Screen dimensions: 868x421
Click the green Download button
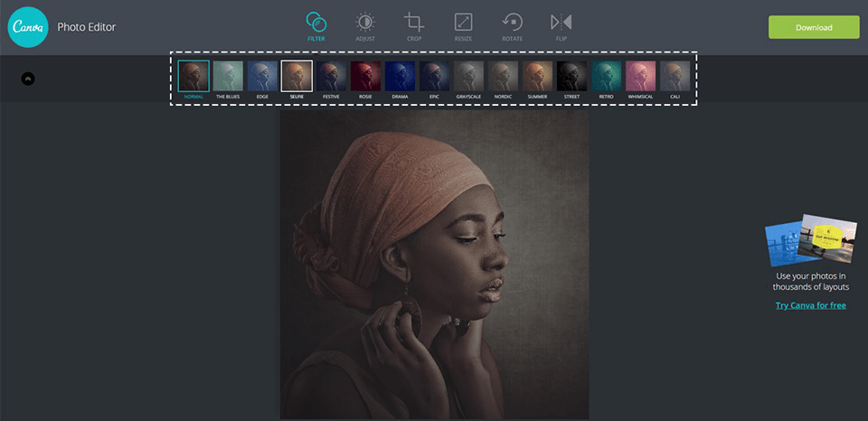coord(814,27)
